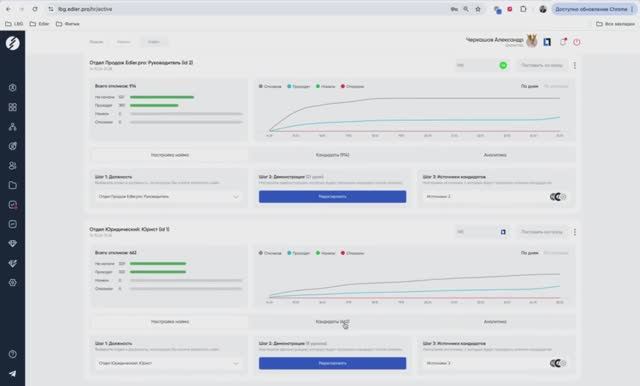Open the four-squares dashboard icon in sidebar
The image size is (640, 386).
pyautogui.click(x=13, y=107)
